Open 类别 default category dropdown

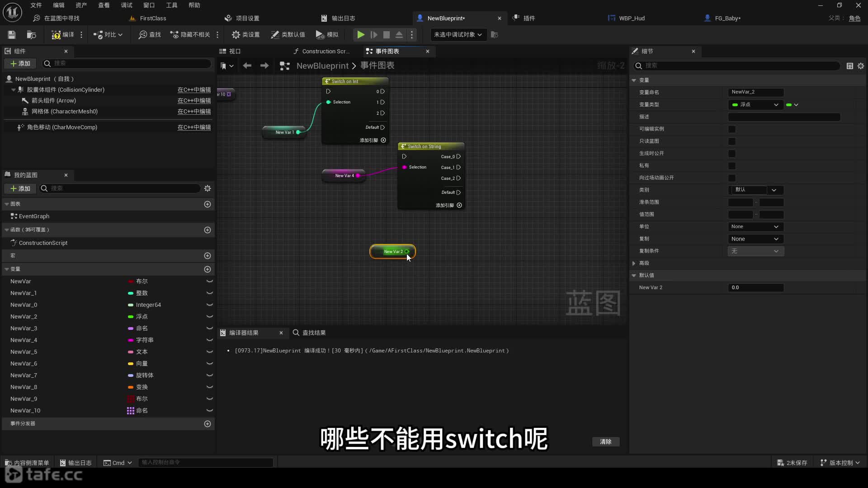point(755,190)
